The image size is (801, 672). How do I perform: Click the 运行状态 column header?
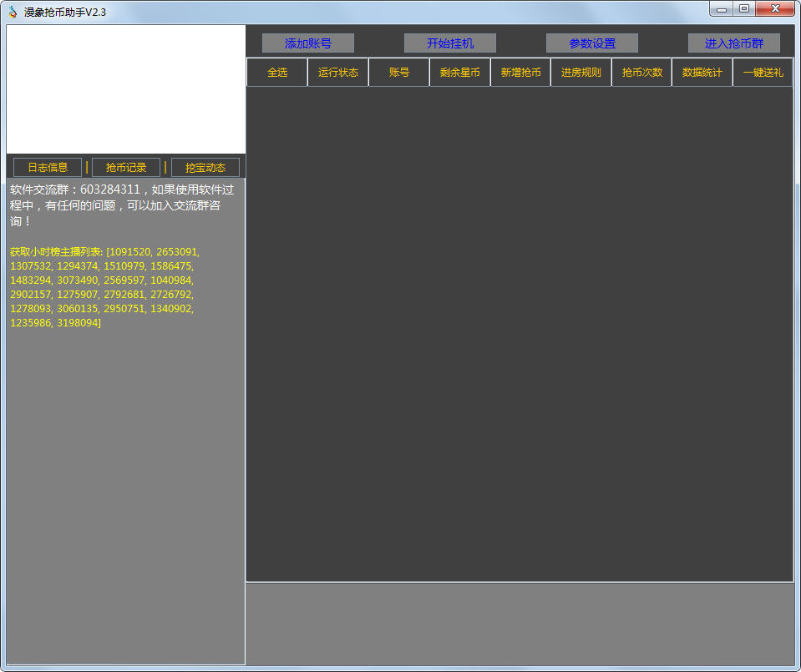pos(337,73)
